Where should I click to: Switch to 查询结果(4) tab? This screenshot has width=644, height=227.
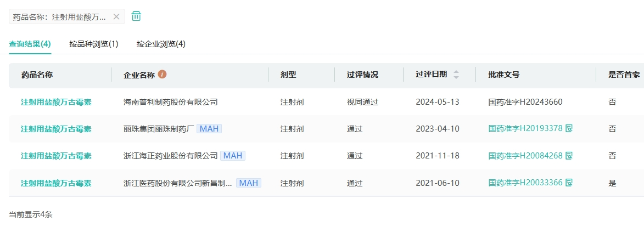(30, 44)
